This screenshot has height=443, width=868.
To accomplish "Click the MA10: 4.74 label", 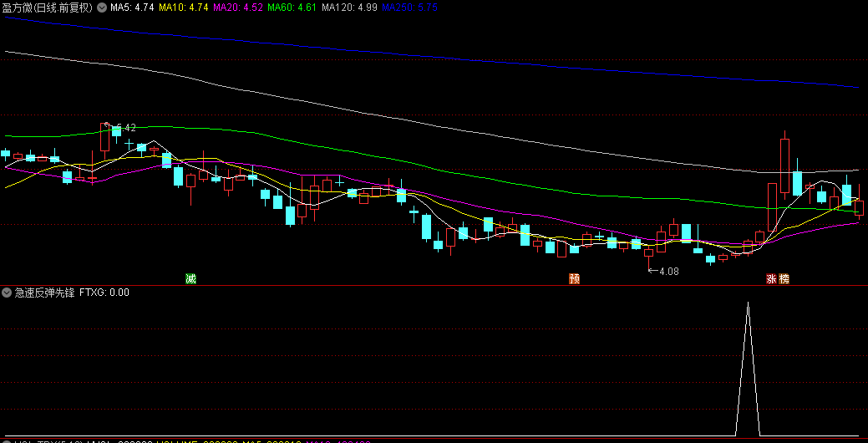I will 184,8.
